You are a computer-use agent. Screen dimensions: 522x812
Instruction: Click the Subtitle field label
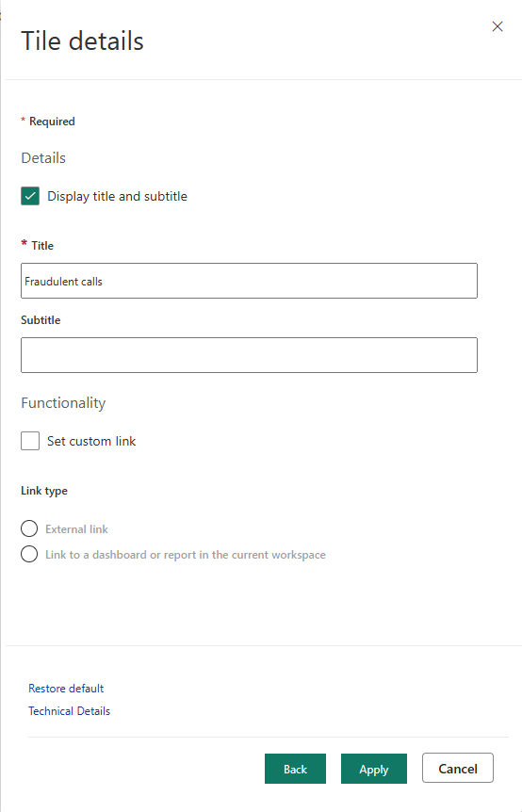[x=41, y=320]
